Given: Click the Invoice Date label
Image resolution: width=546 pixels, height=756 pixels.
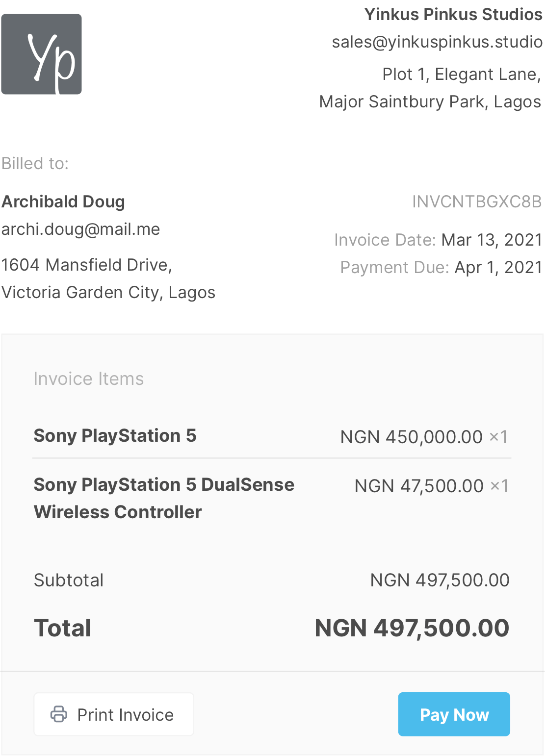Looking at the screenshot, I should tap(385, 240).
